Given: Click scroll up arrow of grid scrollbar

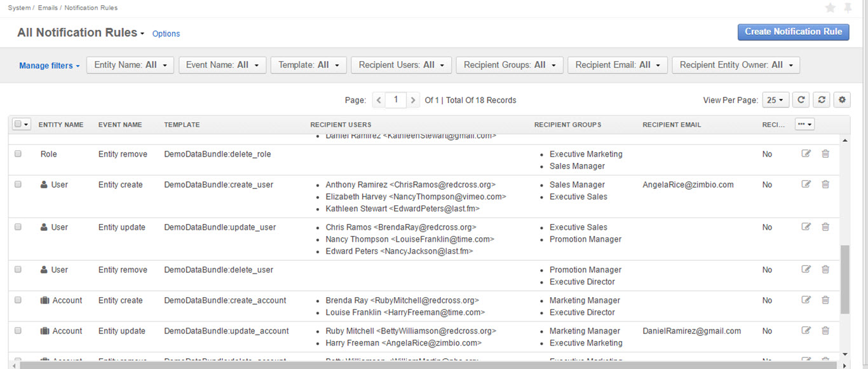Looking at the screenshot, I should [845, 140].
